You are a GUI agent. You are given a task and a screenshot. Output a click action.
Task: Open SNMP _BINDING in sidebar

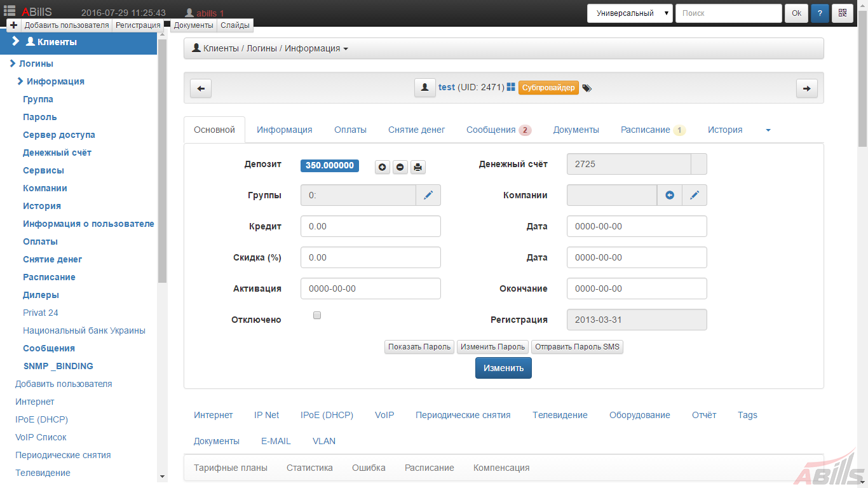(58, 366)
